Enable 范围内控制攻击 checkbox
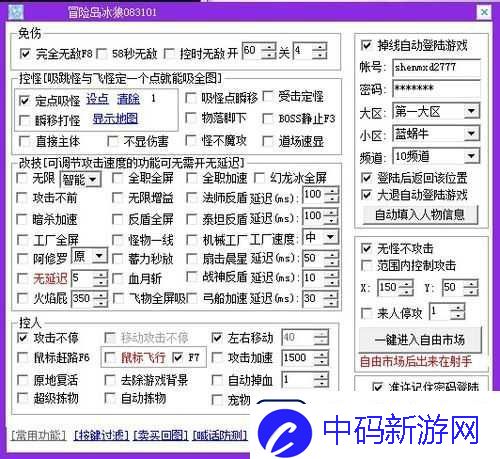The height and width of the screenshot is (459, 500). pos(366,266)
